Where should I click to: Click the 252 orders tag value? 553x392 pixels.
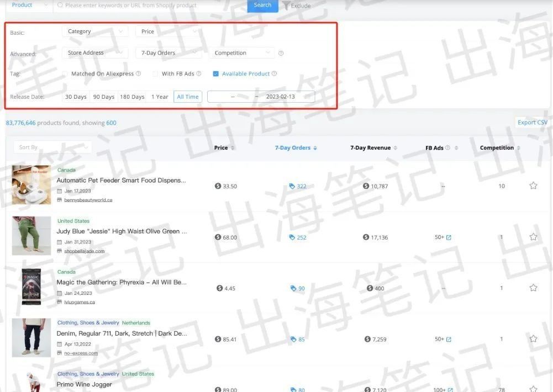pos(301,237)
